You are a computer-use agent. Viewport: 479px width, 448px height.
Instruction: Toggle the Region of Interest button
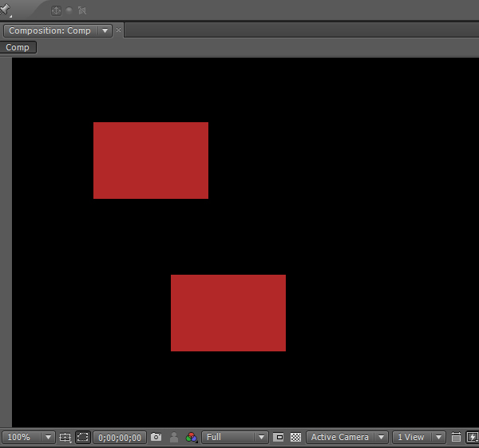[x=279, y=437]
